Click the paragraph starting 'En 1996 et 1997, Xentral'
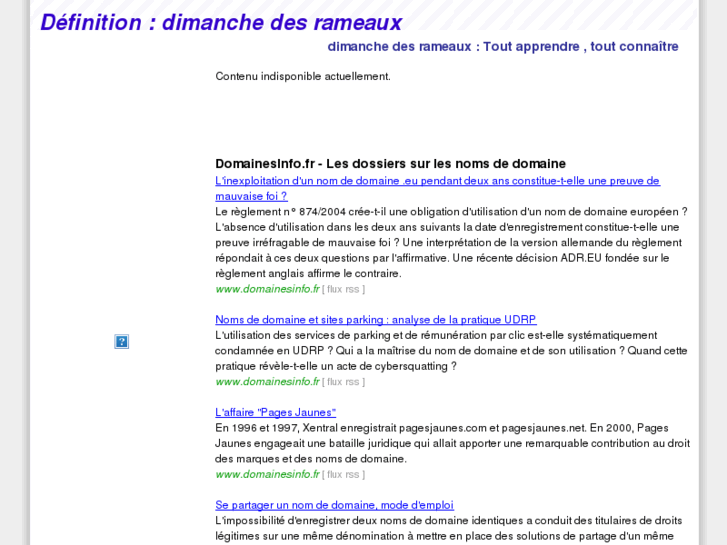 (x=453, y=443)
